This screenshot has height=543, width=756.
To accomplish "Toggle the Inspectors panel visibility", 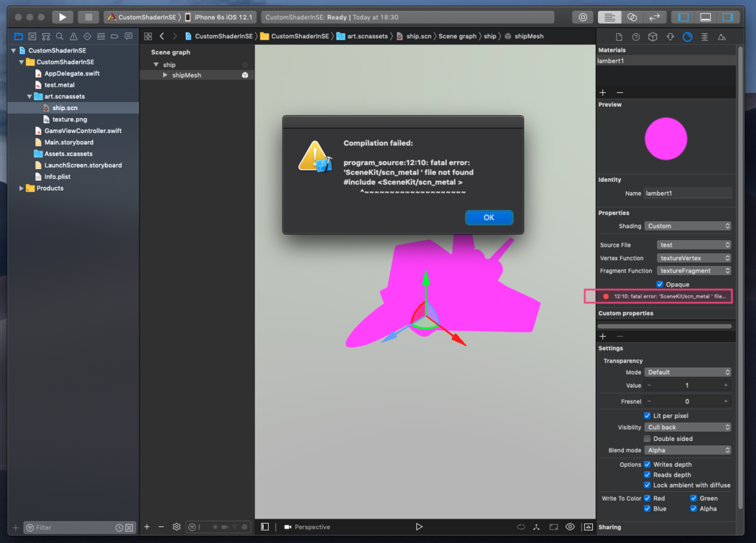I will pos(727,17).
